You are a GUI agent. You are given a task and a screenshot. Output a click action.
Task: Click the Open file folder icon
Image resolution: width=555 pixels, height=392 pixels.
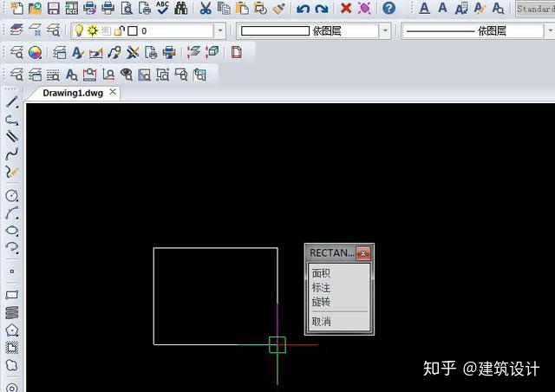(x=35, y=8)
